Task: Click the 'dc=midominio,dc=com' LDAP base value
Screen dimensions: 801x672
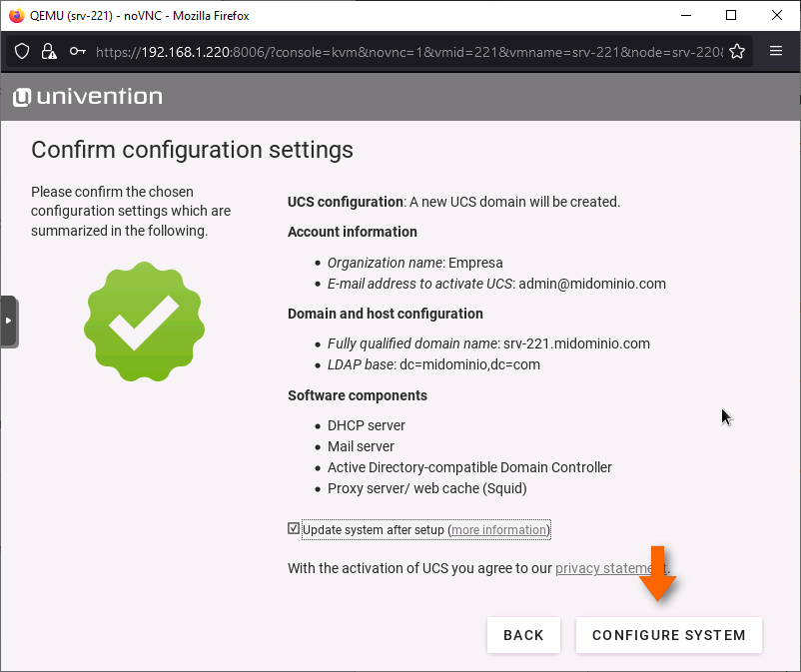Action: pyautogui.click(x=469, y=364)
